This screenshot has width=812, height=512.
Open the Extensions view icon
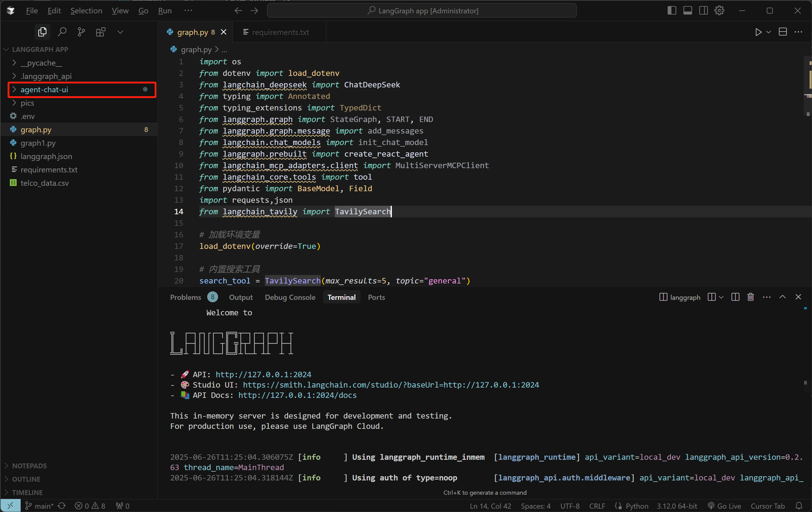pos(101,32)
